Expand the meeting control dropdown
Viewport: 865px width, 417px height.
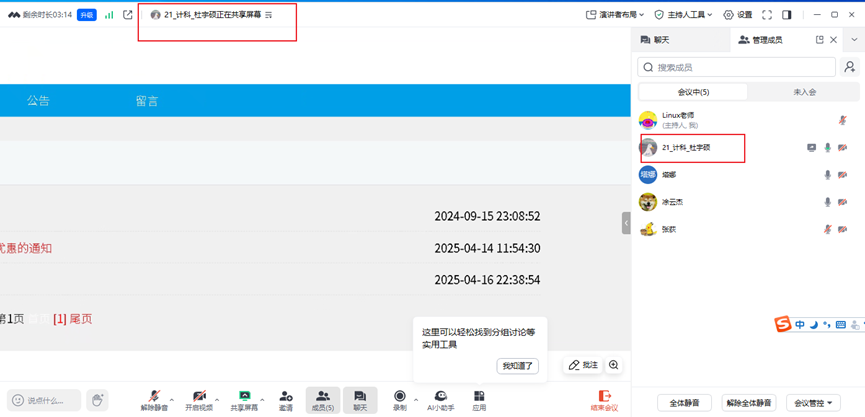[811, 402]
